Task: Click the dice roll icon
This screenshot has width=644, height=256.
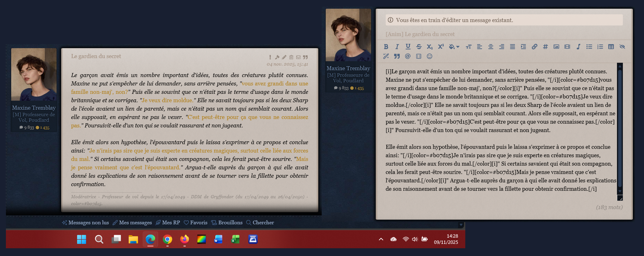Action: click(x=418, y=56)
